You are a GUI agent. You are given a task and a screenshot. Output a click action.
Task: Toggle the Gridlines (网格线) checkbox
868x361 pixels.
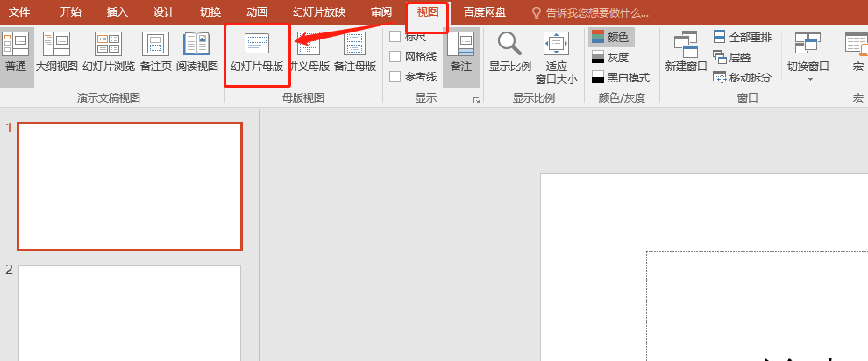(x=395, y=57)
